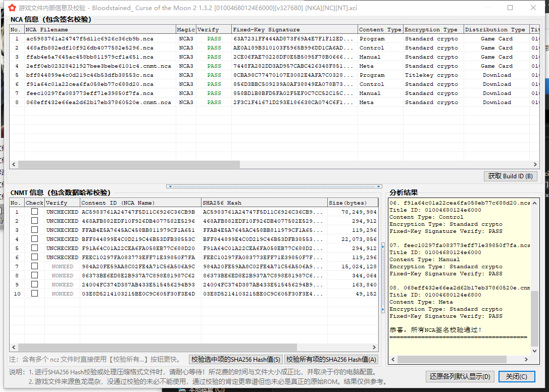
Task: Check the checkbox for CNMT row 1
Action: (x=34, y=212)
